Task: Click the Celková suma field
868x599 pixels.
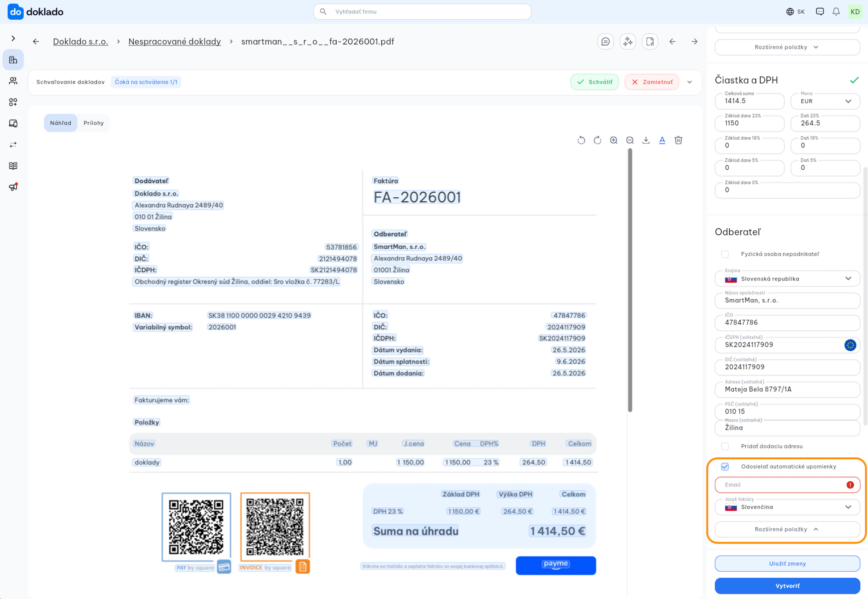Action: pyautogui.click(x=750, y=101)
